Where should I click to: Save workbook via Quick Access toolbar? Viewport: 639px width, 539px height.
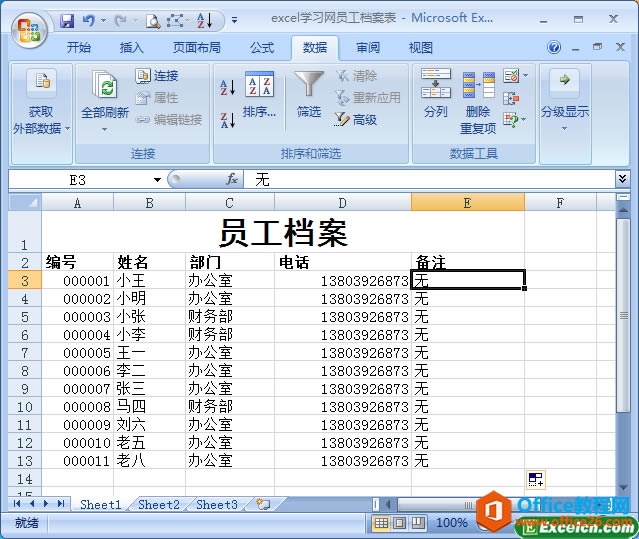[x=67, y=20]
